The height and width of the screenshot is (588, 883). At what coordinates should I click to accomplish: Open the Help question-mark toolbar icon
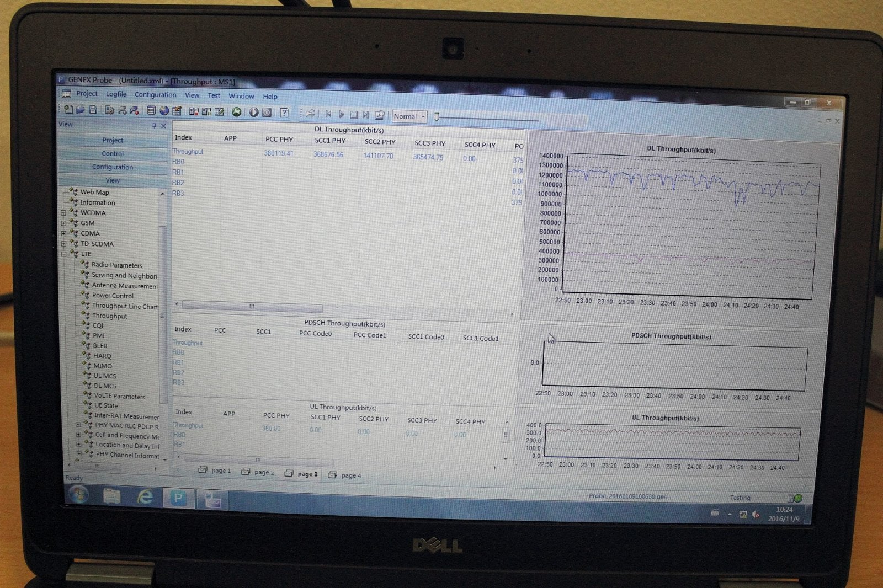click(x=284, y=113)
